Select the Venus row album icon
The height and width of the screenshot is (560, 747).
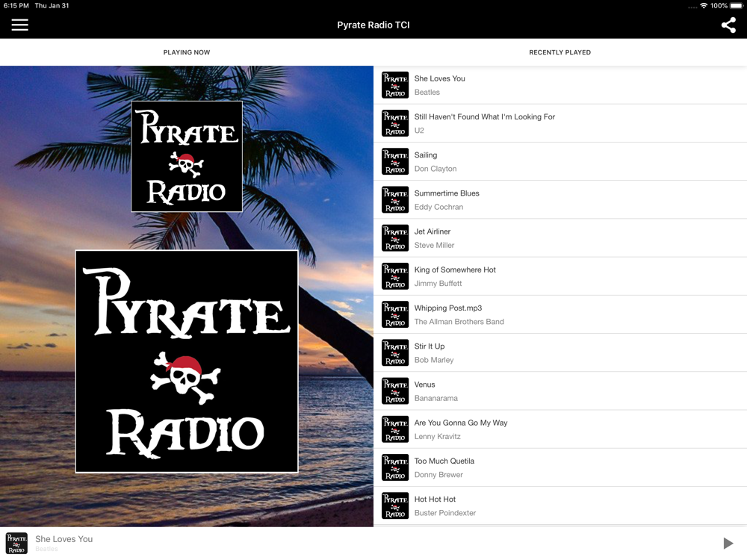[395, 391]
